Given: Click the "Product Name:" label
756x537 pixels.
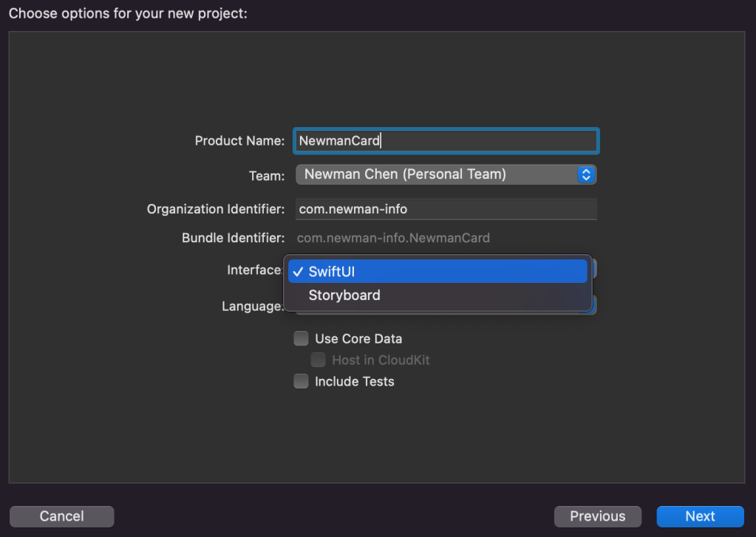Looking at the screenshot, I should coord(239,140).
